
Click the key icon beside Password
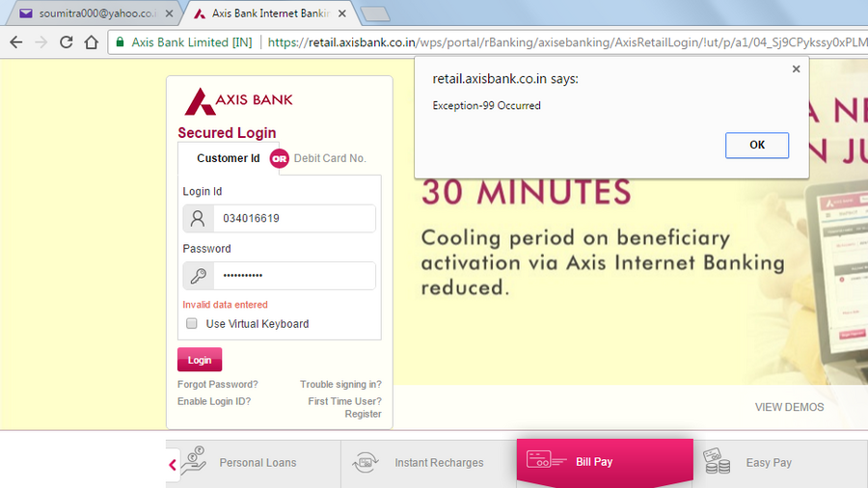point(198,276)
